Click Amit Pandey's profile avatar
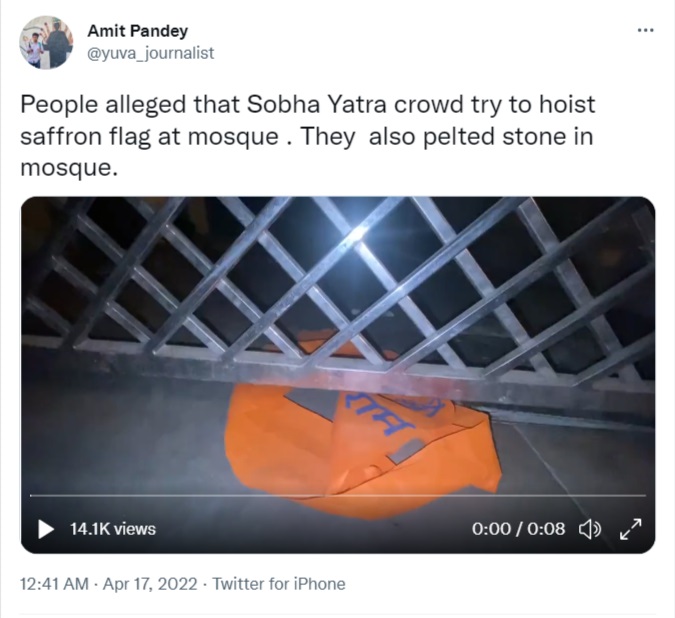This screenshot has height=618, width=675. click(x=47, y=42)
